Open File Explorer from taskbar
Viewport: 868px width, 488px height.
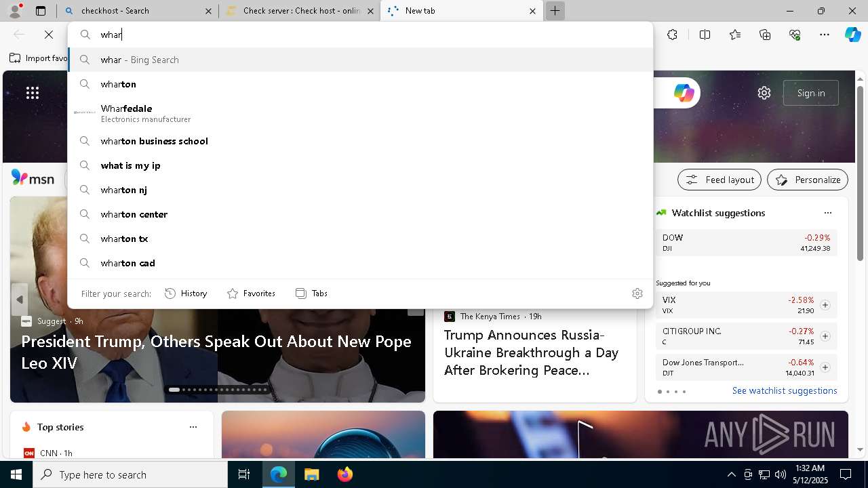pyautogui.click(x=311, y=474)
